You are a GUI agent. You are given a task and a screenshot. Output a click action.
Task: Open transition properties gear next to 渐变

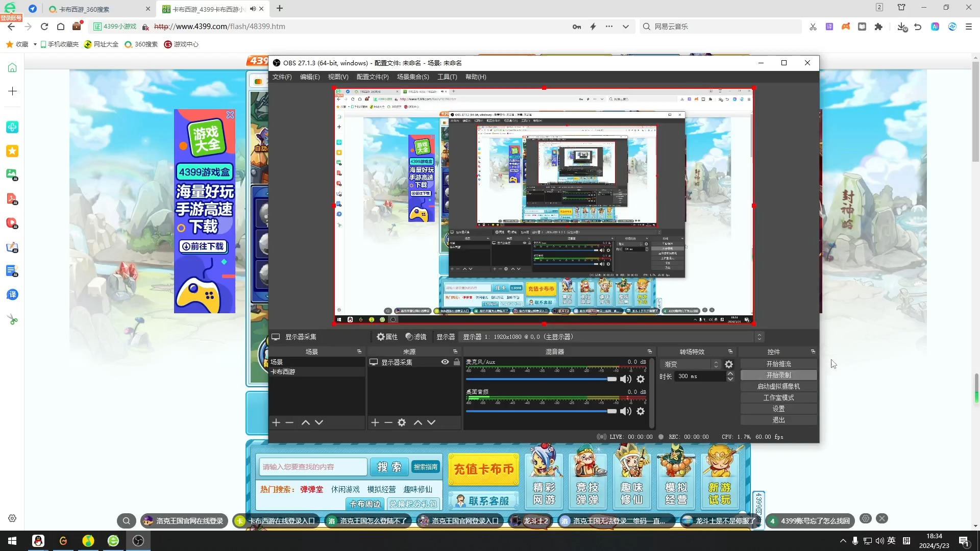click(x=729, y=364)
